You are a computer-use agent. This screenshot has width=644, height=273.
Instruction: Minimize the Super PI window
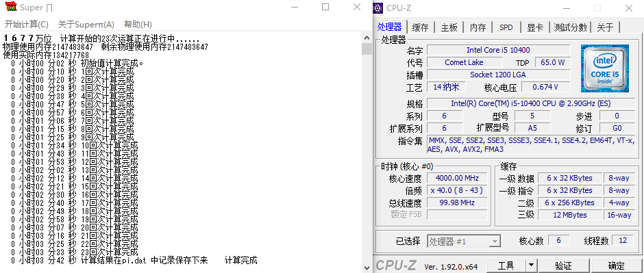(295, 8)
